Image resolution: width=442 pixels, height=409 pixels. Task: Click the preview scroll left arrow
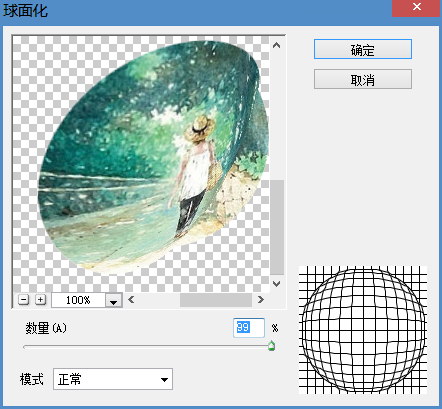point(131,300)
